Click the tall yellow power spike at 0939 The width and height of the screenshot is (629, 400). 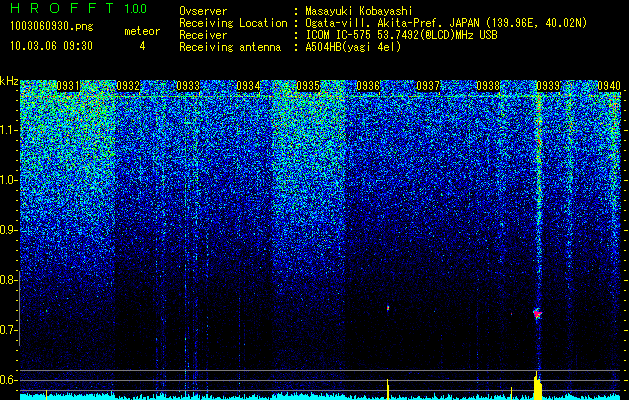point(538,386)
